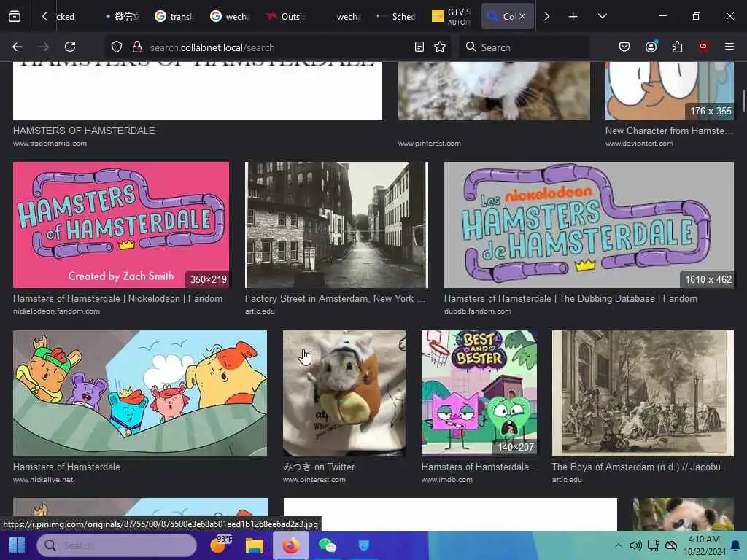Open 'みつき on Twitter' result title
This screenshot has width=747, height=560.
(319, 467)
